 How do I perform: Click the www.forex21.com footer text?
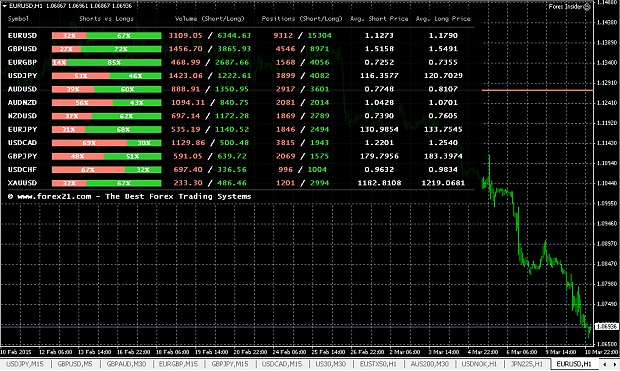tap(130, 196)
